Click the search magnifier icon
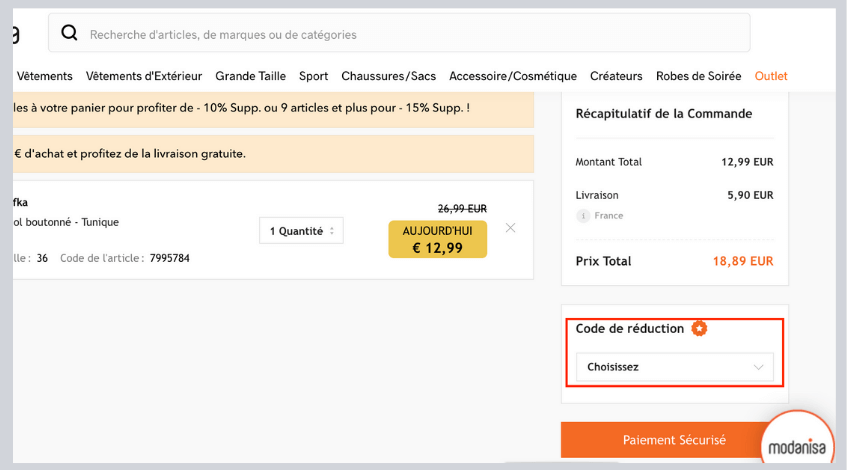Image resolution: width=847 pixels, height=470 pixels. pos(69,34)
